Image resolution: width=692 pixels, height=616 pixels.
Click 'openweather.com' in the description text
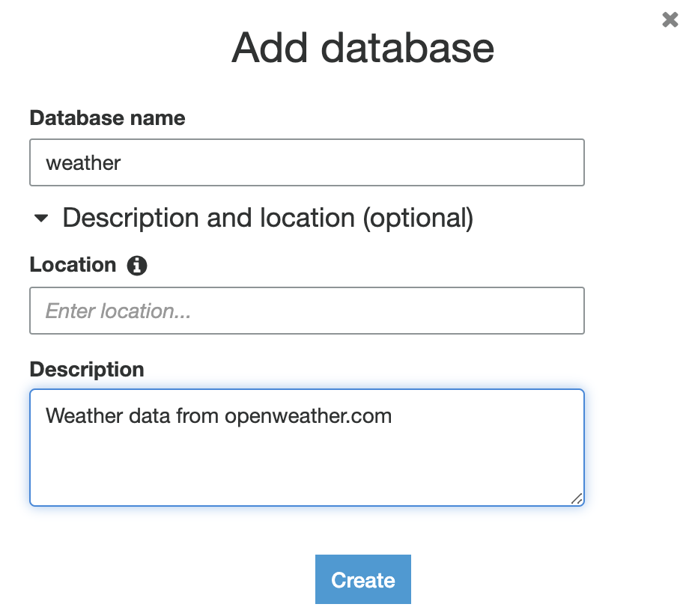click(308, 415)
